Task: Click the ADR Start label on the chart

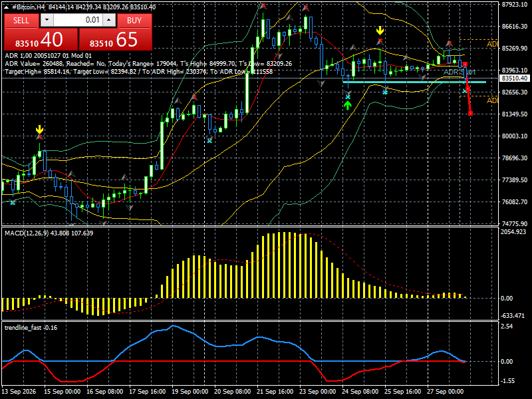Action: coord(460,72)
